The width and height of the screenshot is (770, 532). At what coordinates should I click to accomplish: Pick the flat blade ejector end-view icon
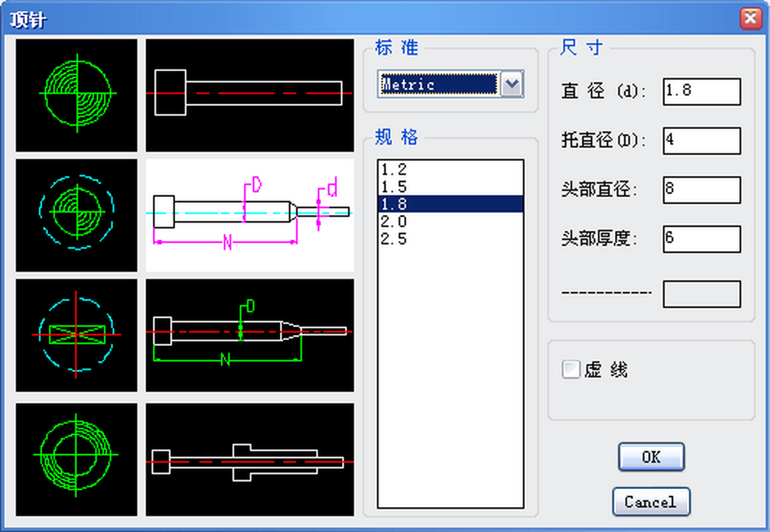[x=76, y=335]
